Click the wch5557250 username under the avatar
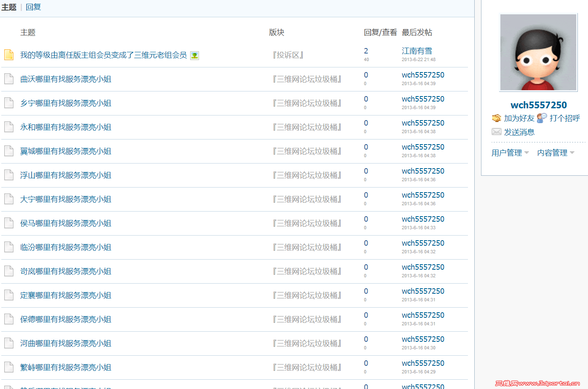Viewport: 588px width, 389px height. pyautogui.click(x=538, y=105)
